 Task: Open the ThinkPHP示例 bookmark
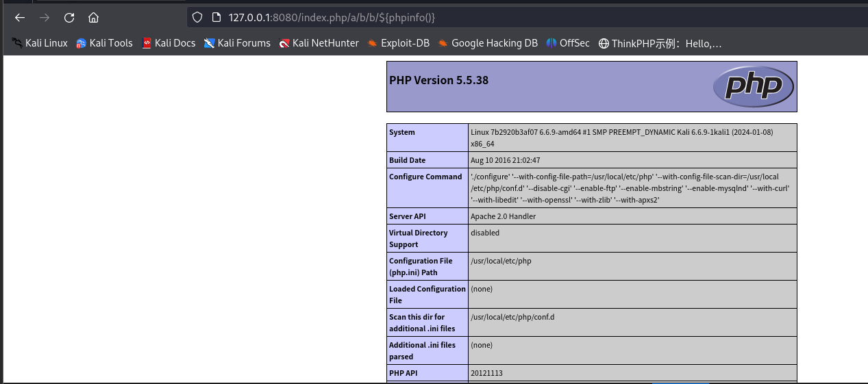(x=660, y=43)
